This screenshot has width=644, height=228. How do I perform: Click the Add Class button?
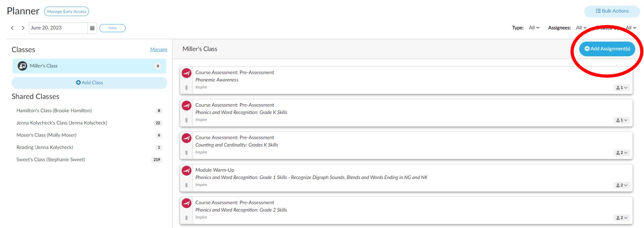tap(89, 83)
